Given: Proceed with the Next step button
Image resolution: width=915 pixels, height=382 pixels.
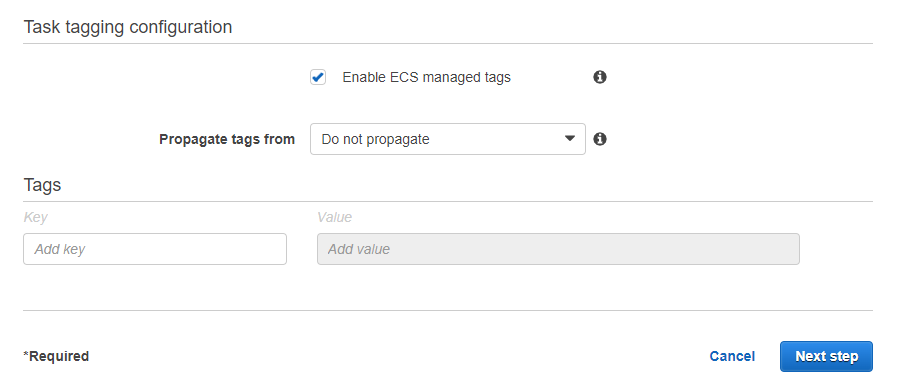Looking at the screenshot, I should click(x=826, y=356).
